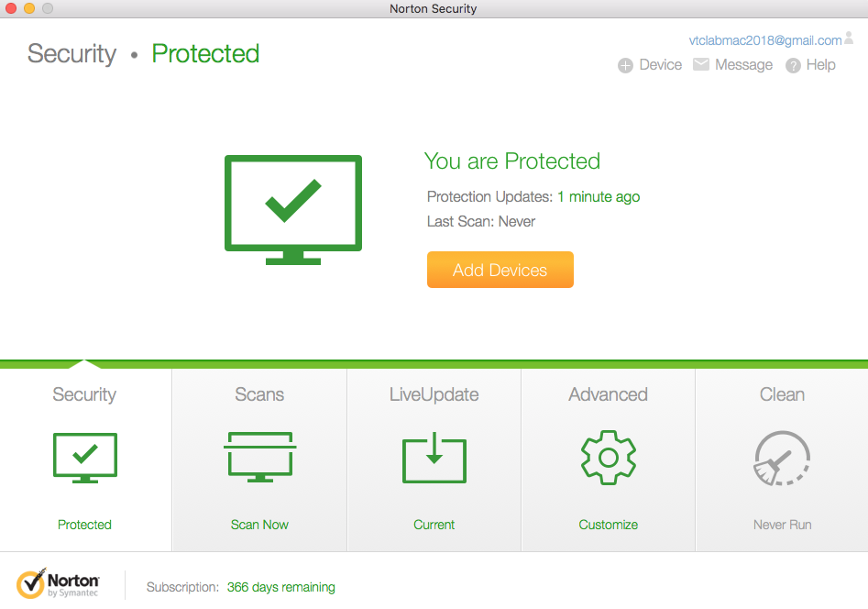
Task: Switch to the LiveUpdate tab heading
Action: pyautogui.click(x=434, y=394)
